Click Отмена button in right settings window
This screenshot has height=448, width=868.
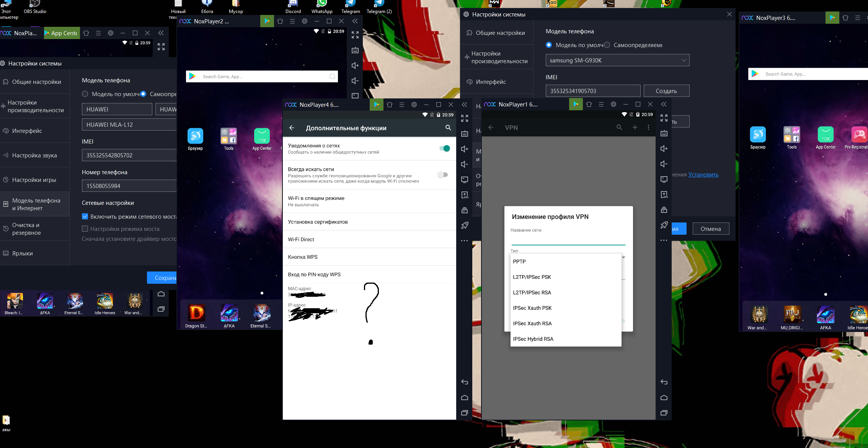point(711,229)
